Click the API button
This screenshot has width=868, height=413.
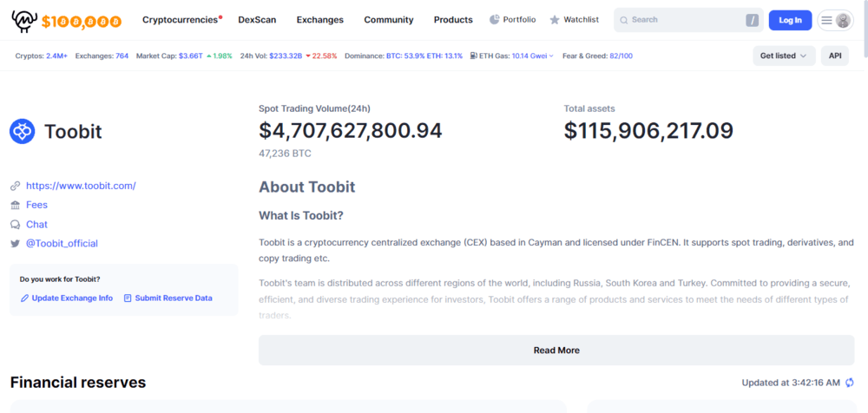[835, 56]
